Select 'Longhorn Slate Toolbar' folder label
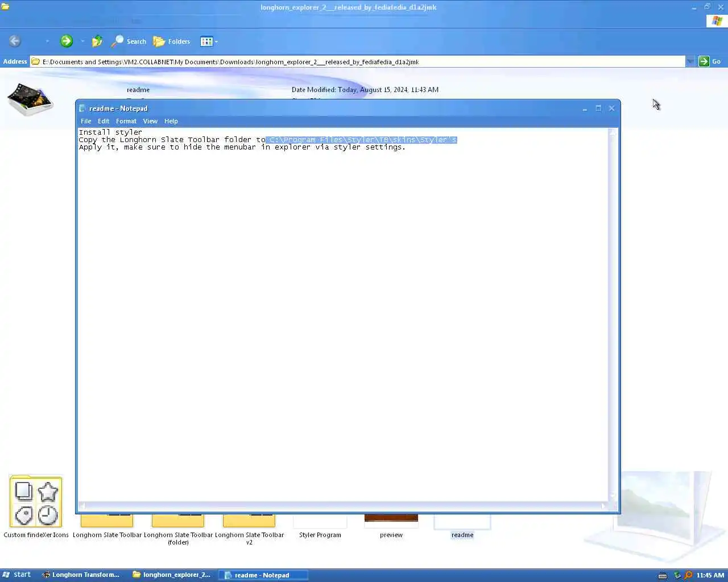This screenshot has width=728, height=582. 107,535
